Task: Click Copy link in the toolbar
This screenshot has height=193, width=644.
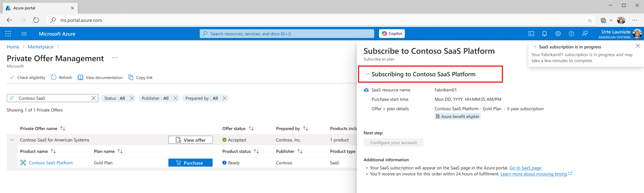Action: pos(141,78)
